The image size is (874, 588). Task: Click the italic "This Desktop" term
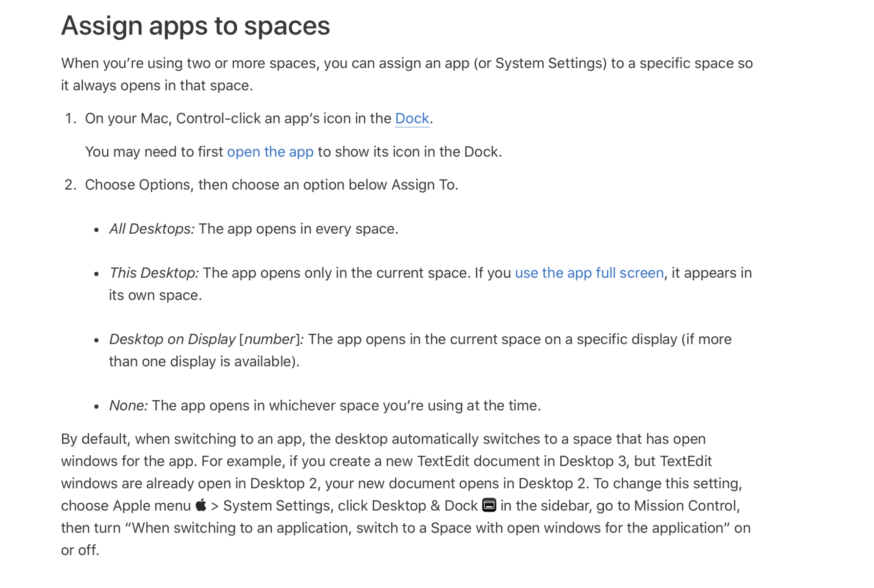(153, 273)
